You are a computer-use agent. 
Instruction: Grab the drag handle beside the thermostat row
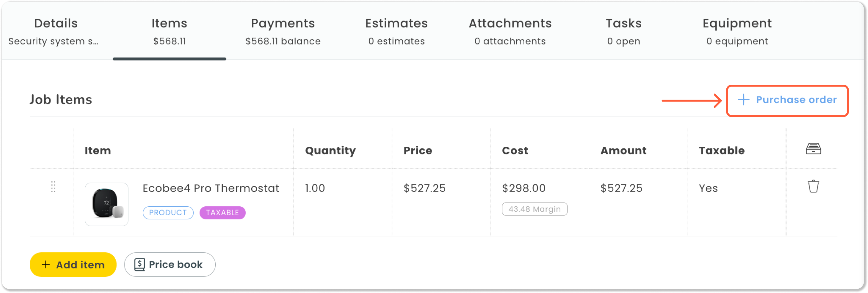tap(53, 187)
